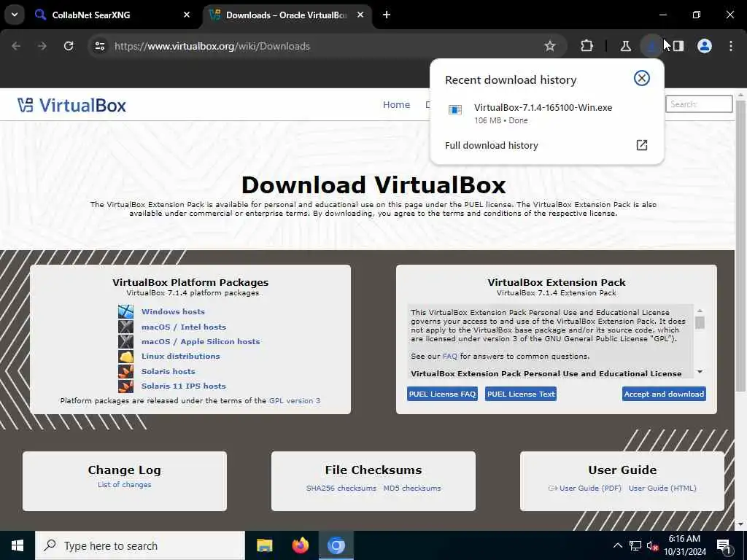Open Chrome three-dot menu
Viewport: 747px width, 560px height.
pos(731,46)
